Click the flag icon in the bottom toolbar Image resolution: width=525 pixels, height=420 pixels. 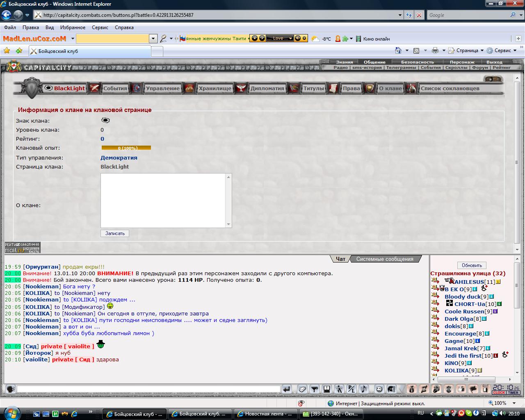click(473, 389)
